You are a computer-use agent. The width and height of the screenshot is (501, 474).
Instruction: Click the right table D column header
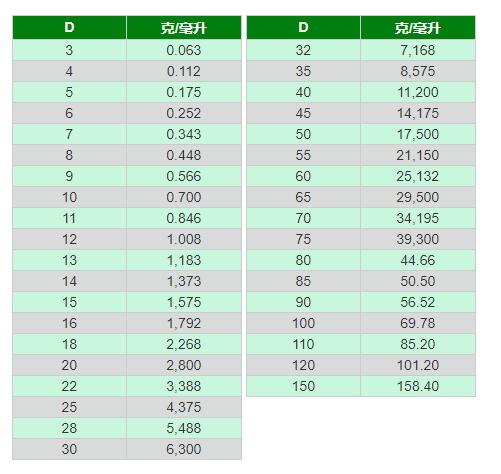[x=303, y=28]
